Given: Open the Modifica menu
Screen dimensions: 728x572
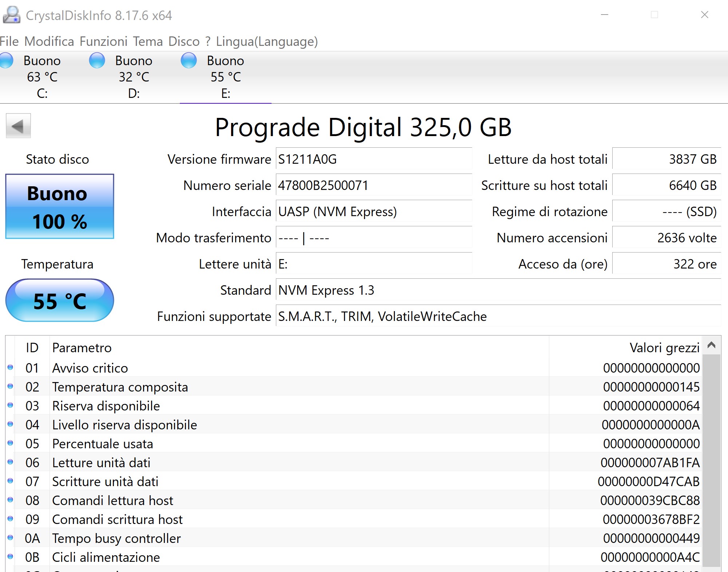Looking at the screenshot, I should [x=49, y=41].
